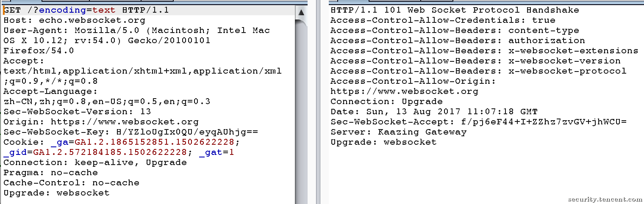Screen dimensions: 644x204
Task: Click the _gid cookie value in request
Action: [x=110, y=152]
